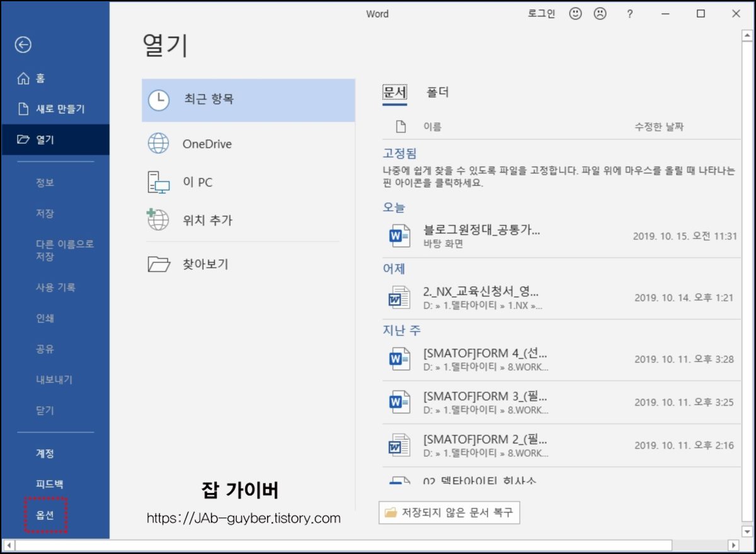Click the date 2019. 10. 14. 오후 1:21
The width and height of the screenshot is (756, 554).
pos(684,297)
